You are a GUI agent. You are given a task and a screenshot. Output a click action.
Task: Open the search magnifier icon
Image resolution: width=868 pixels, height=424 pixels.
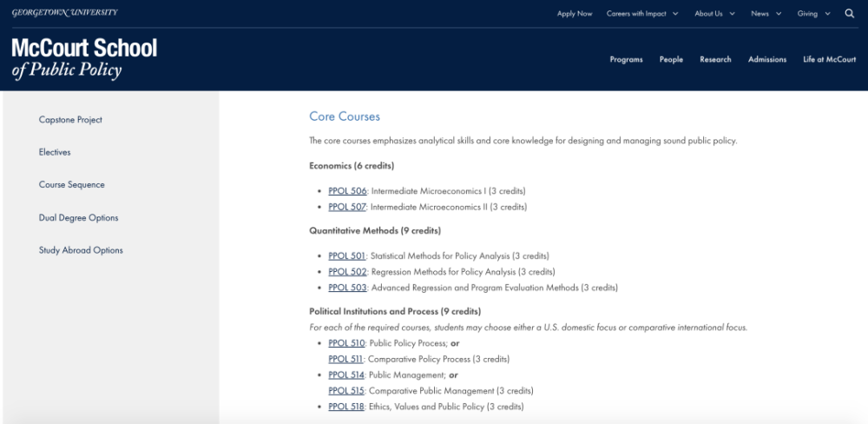(x=850, y=14)
